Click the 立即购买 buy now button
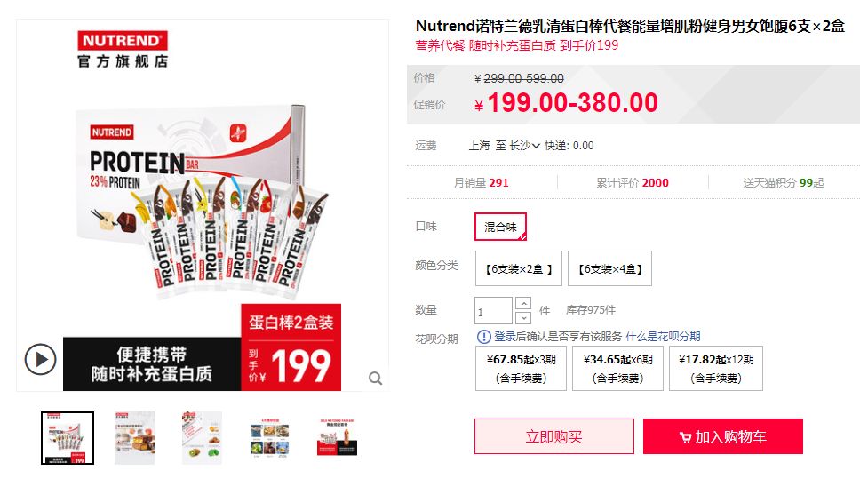The width and height of the screenshot is (868, 487). pyautogui.click(x=554, y=436)
